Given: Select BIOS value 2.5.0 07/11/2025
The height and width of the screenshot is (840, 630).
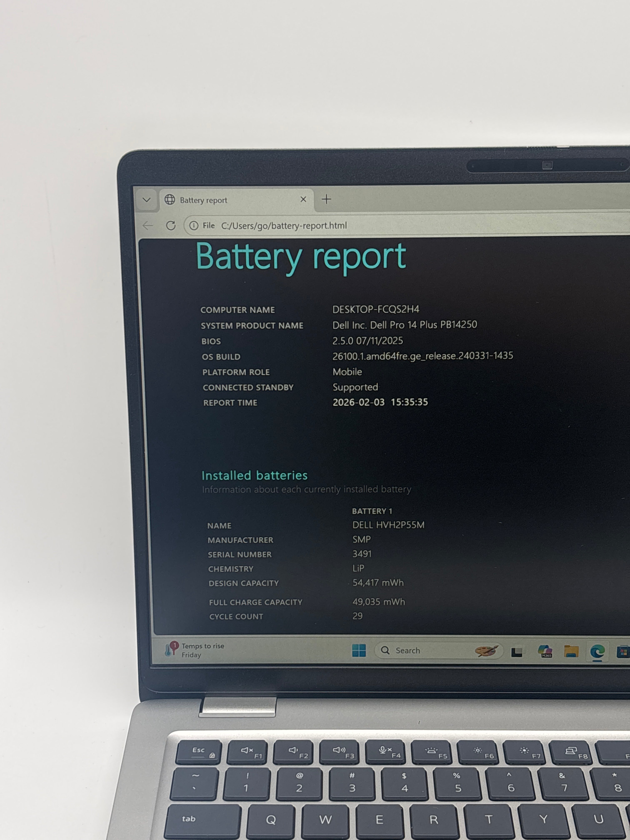Looking at the screenshot, I should (x=367, y=341).
